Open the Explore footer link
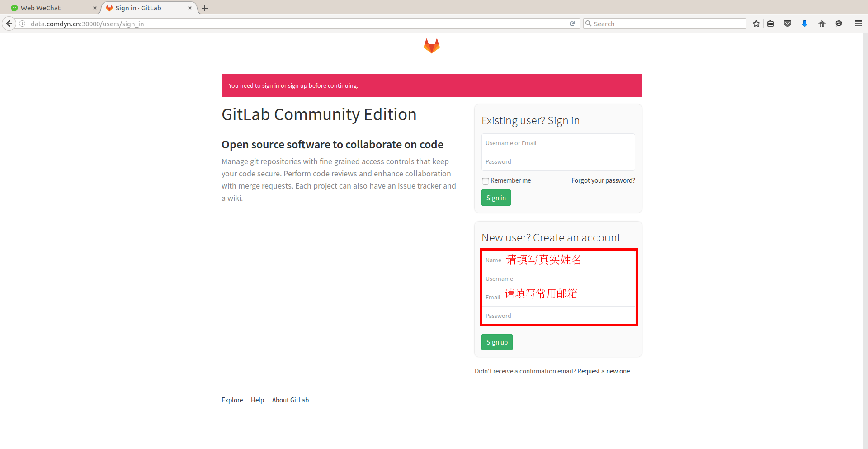This screenshot has width=868, height=449. (232, 400)
